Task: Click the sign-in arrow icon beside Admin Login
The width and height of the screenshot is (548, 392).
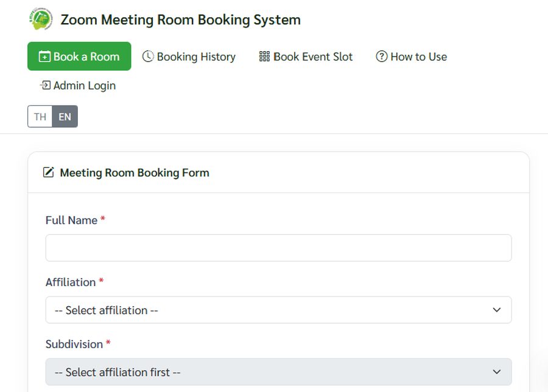Action: point(45,85)
